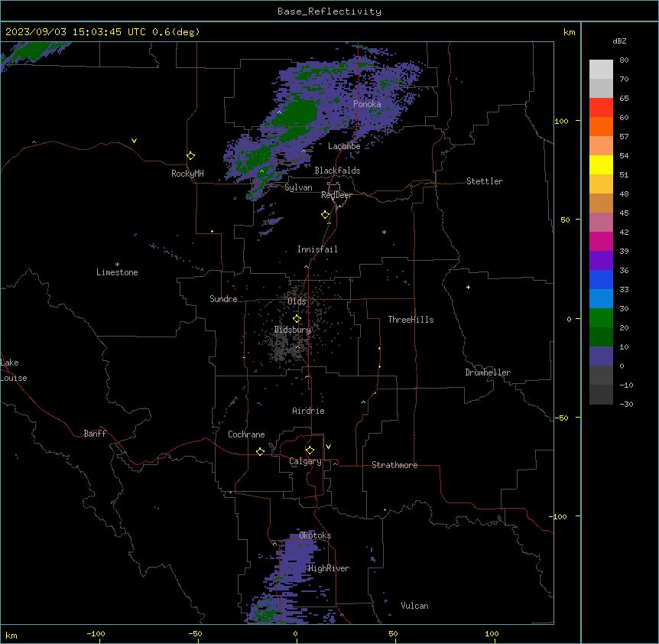Select the orange 60–57 dBZ legend swatch

[x=601, y=126]
